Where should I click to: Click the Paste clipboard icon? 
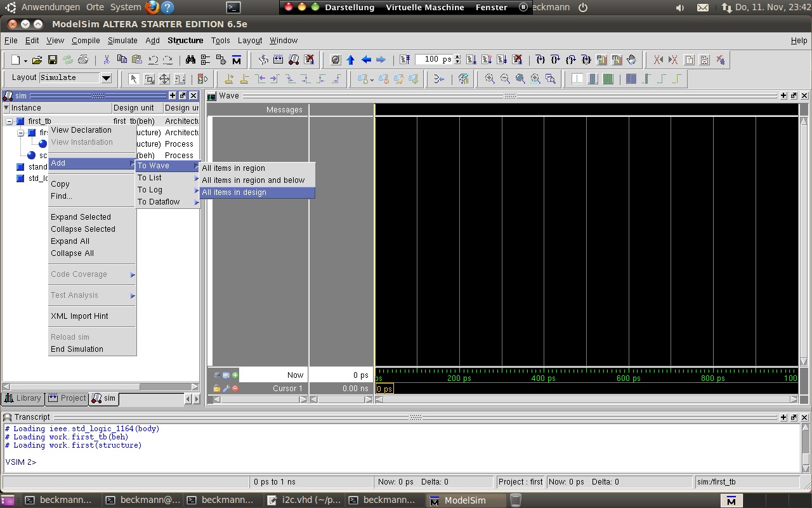[x=137, y=60]
